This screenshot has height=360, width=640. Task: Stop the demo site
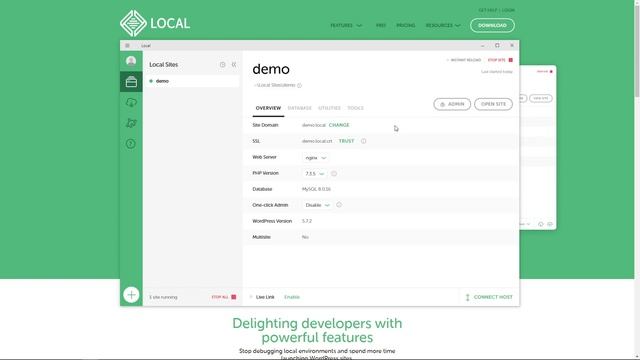pyautogui.click(x=500, y=60)
